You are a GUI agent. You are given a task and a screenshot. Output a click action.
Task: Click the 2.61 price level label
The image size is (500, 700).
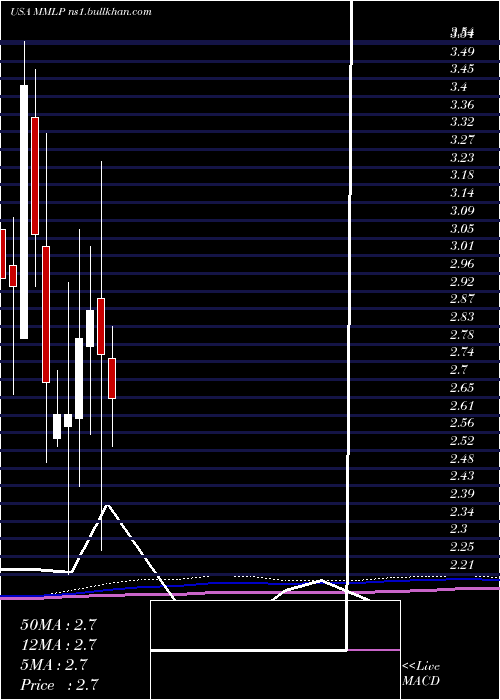tap(462, 405)
